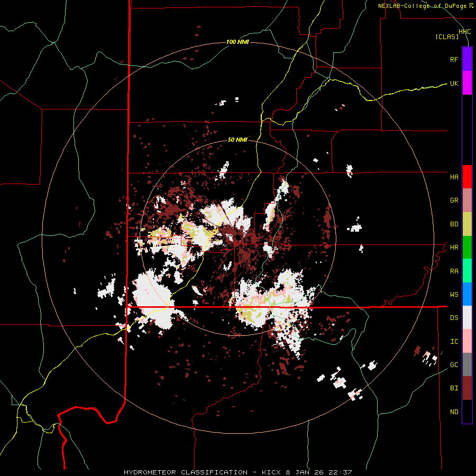
Task: Click the HA red legend swatch
Action: (467, 177)
